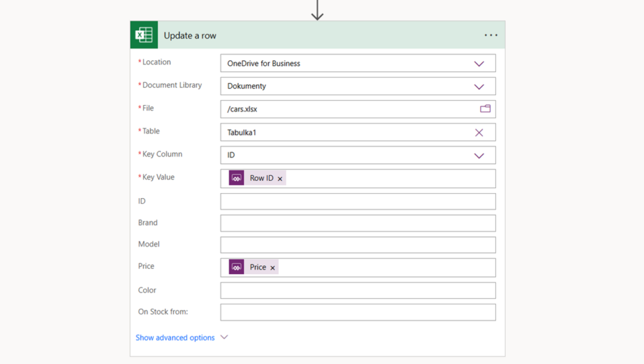Open the three-dots menu of Update a row
Image resolution: width=644 pixels, height=364 pixels.
click(491, 35)
